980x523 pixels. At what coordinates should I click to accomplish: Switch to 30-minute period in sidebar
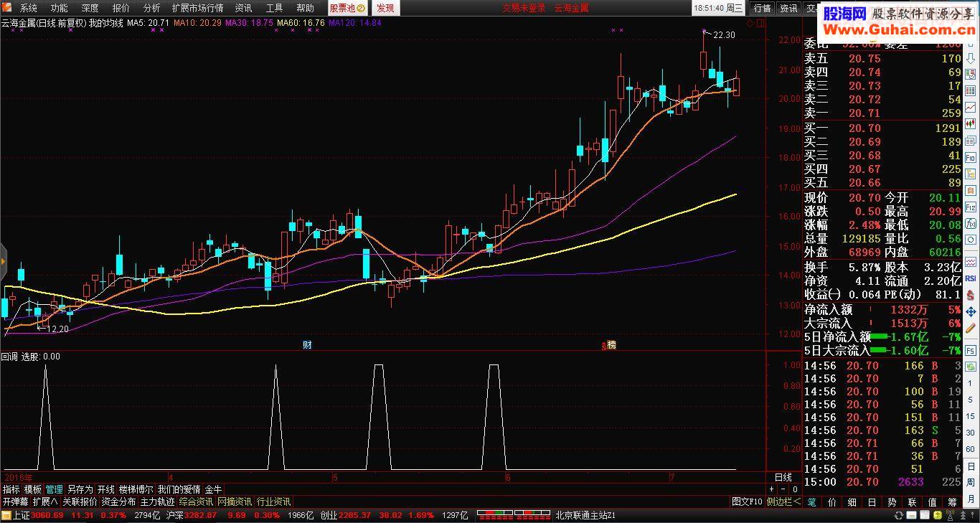click(x=970, y=433)
